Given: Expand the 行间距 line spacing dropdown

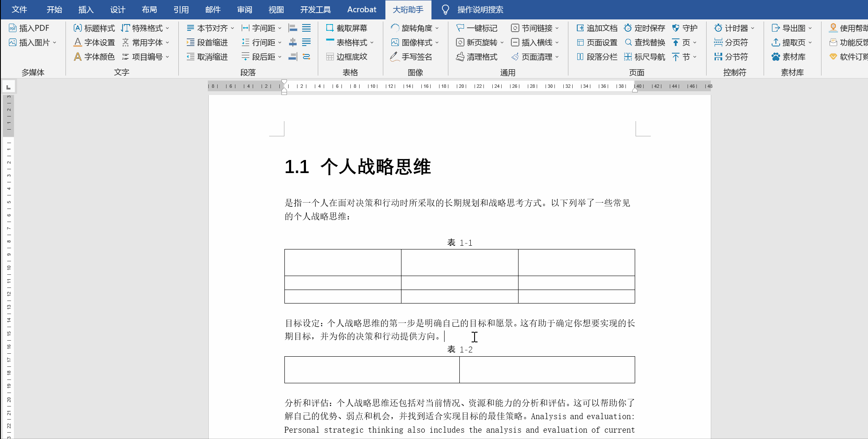Looking at the screenshot, I should [x=280, y=43].
